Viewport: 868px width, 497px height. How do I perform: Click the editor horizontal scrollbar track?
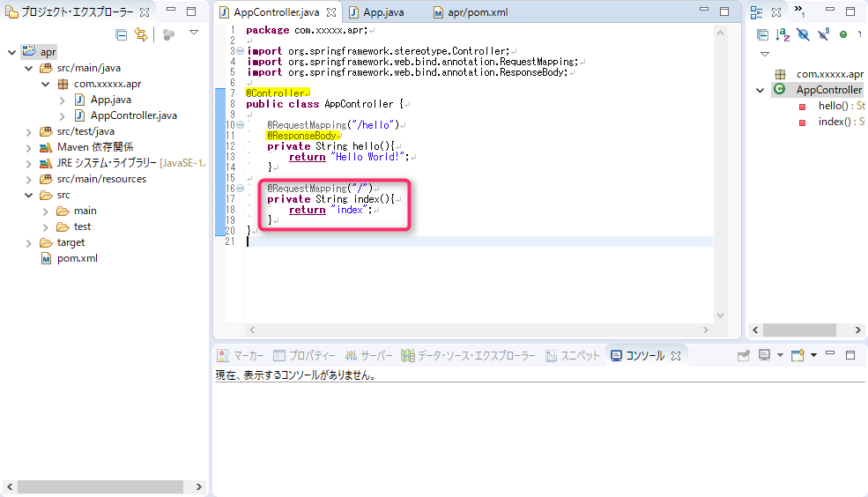479,330
